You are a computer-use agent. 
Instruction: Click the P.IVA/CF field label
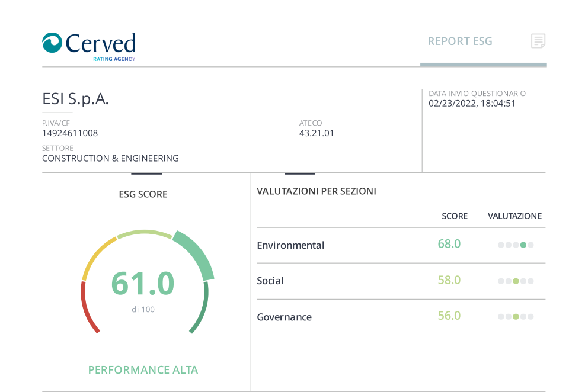click(x=56, y=123)
